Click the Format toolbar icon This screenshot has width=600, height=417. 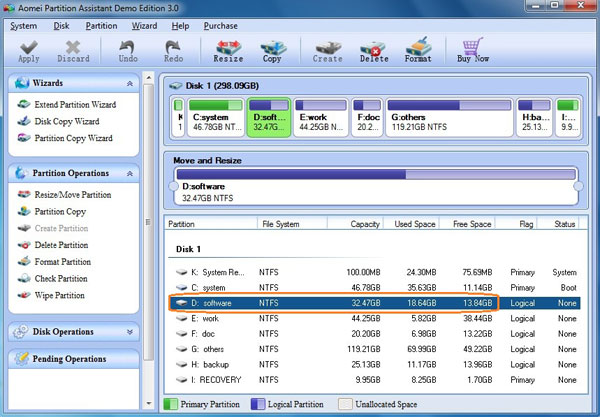(418, 49)
